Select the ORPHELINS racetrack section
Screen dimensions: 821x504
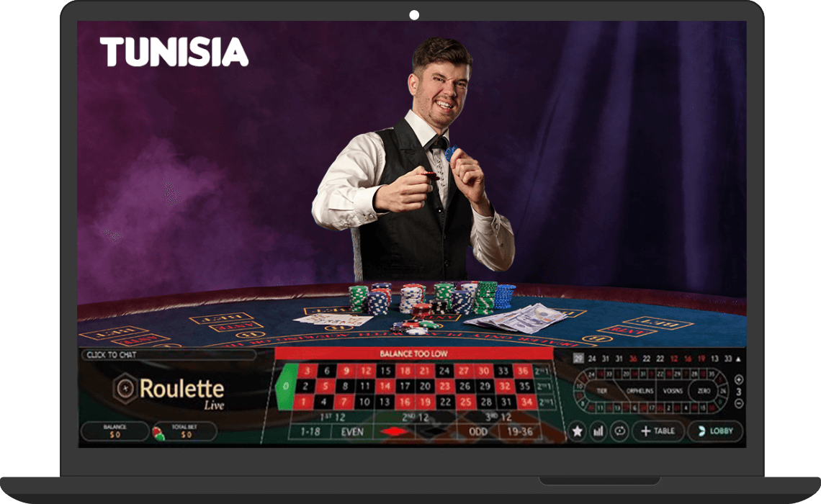pos(640,391)
